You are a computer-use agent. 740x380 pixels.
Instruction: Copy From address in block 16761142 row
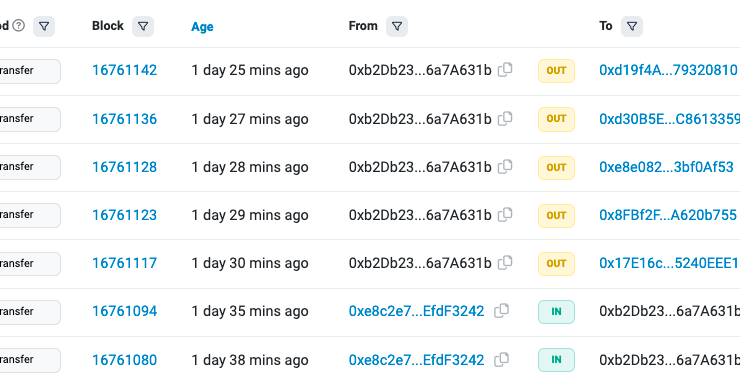tap(505, 70)
